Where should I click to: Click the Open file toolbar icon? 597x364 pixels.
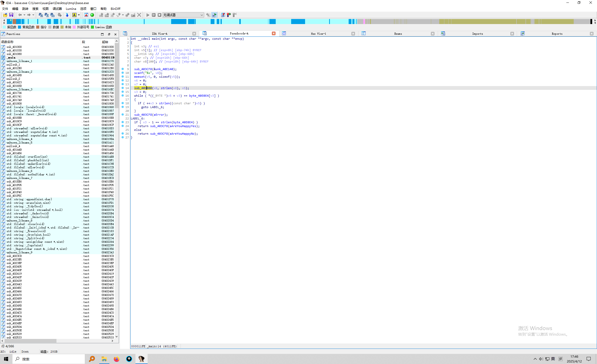5,15
